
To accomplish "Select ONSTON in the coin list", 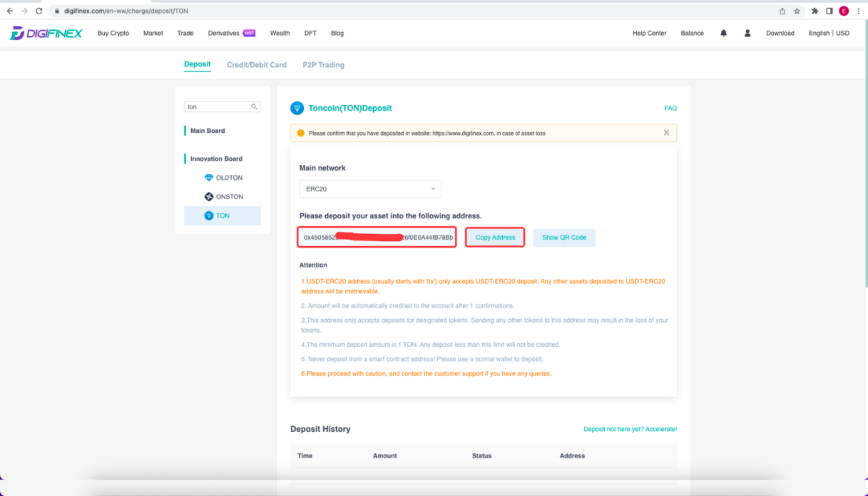I will 222,197.
